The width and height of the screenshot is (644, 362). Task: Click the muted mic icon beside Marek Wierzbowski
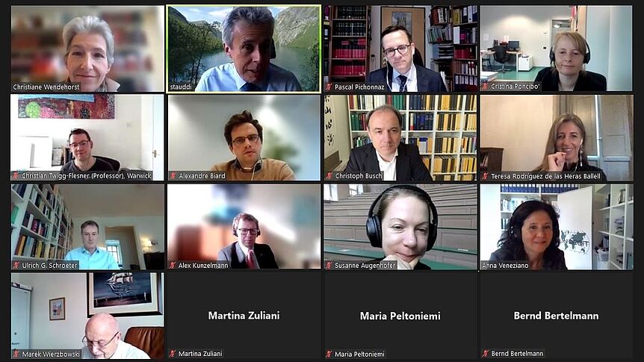tap(16, 354)
